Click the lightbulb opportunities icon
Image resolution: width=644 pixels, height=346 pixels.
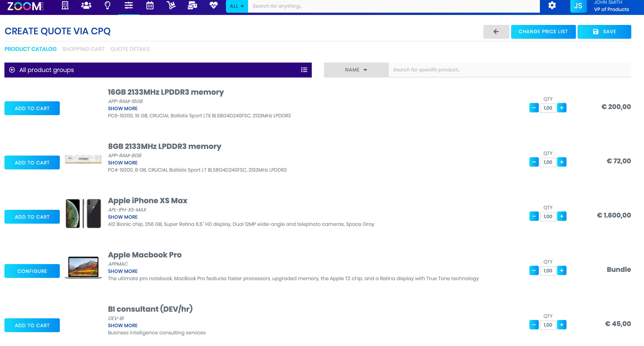click(x=107, y=6)
